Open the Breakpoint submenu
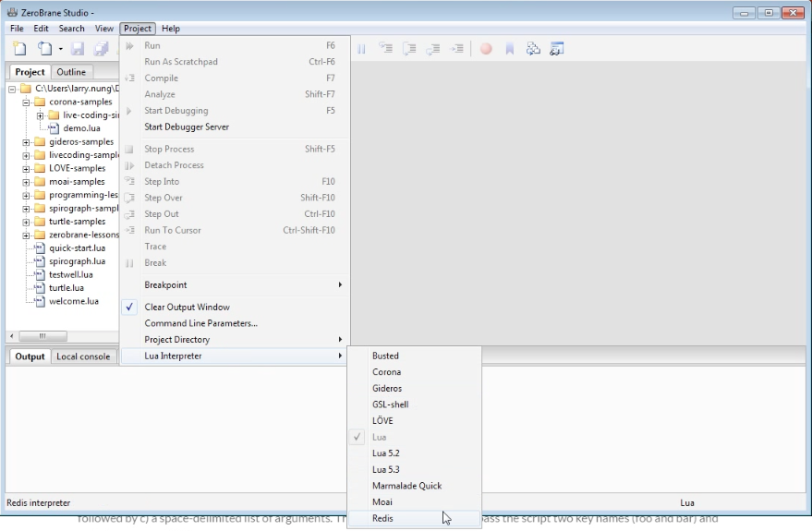Viewport: 812px width, 531px height. [235, 284]
